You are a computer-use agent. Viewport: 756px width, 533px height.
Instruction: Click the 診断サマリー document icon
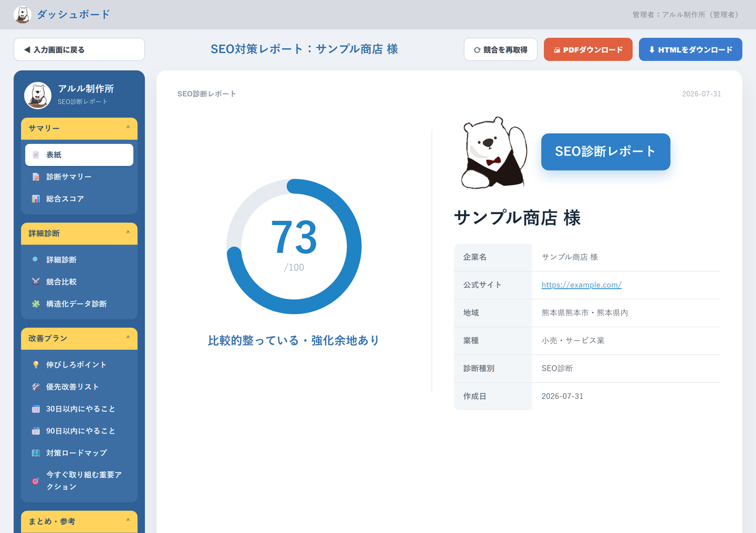[x=36, y=177]
